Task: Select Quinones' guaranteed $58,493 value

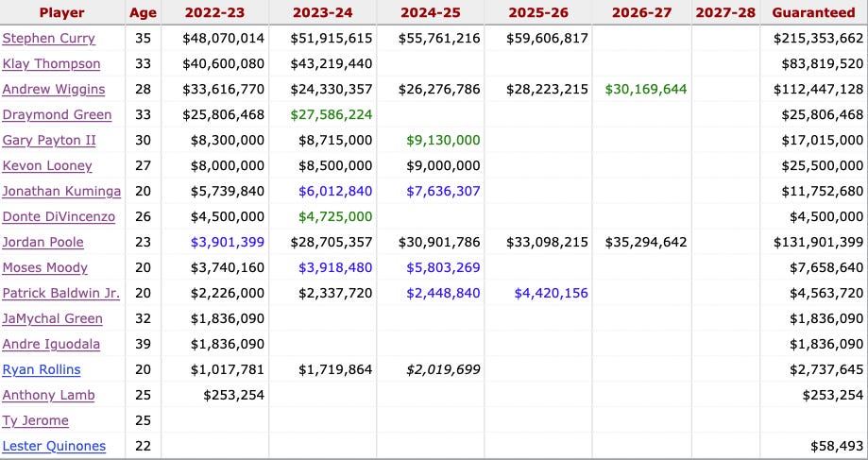Action: point(837,446)
